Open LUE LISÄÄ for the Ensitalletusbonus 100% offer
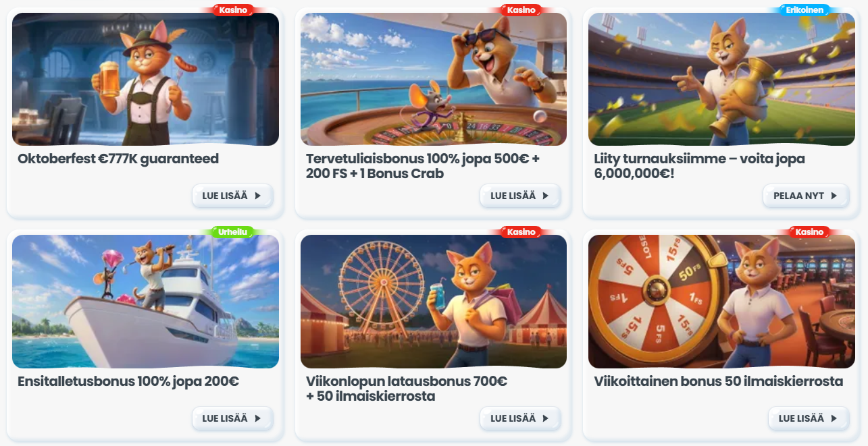 pyautogui.click(x=232, y=418)
